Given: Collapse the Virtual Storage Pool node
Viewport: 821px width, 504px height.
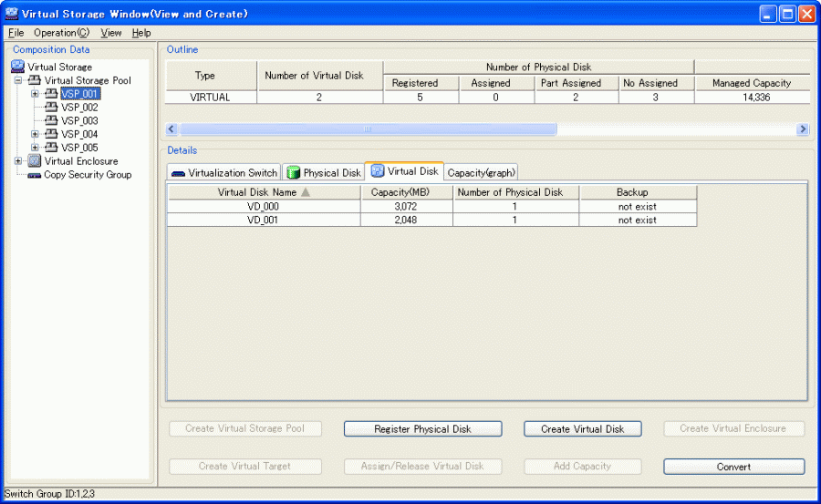Looking at the screenshot, I should coord(18,80).
